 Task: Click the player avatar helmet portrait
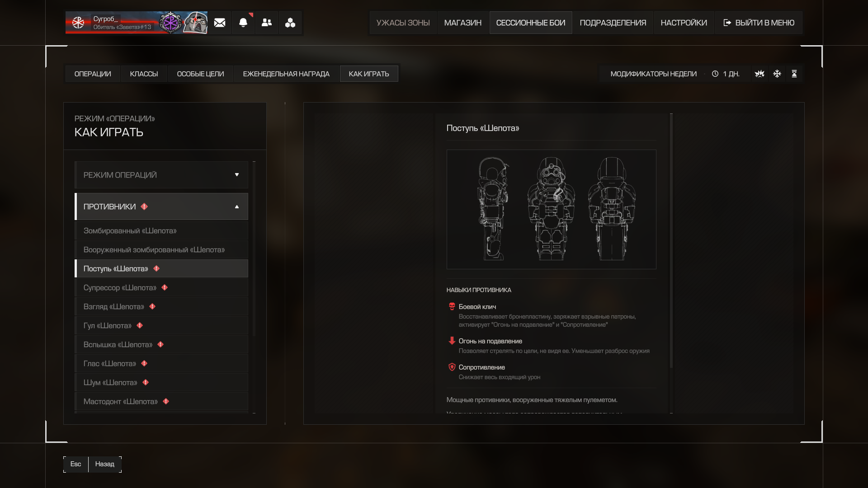[195, 23]
